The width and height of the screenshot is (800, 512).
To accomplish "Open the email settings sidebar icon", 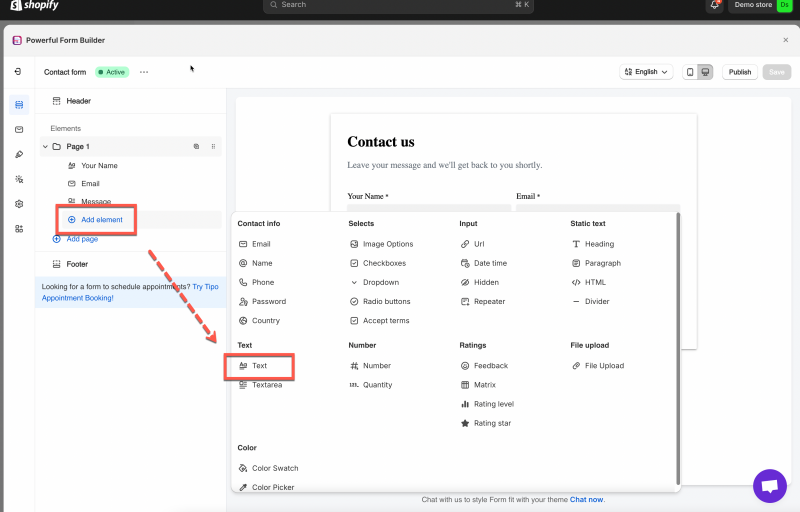I will pos(19,130).
